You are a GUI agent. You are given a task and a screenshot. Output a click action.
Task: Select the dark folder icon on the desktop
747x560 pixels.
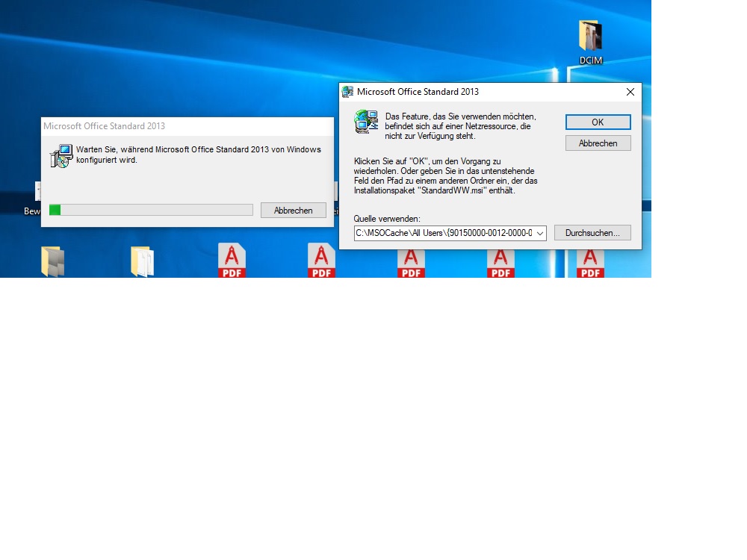[x=53, y=261]
